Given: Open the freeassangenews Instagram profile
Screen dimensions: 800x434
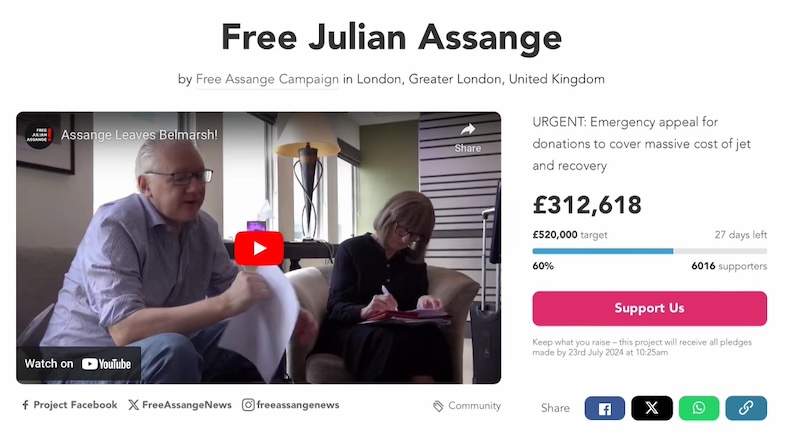Looking at the screenshot, I should coord(291,405).
